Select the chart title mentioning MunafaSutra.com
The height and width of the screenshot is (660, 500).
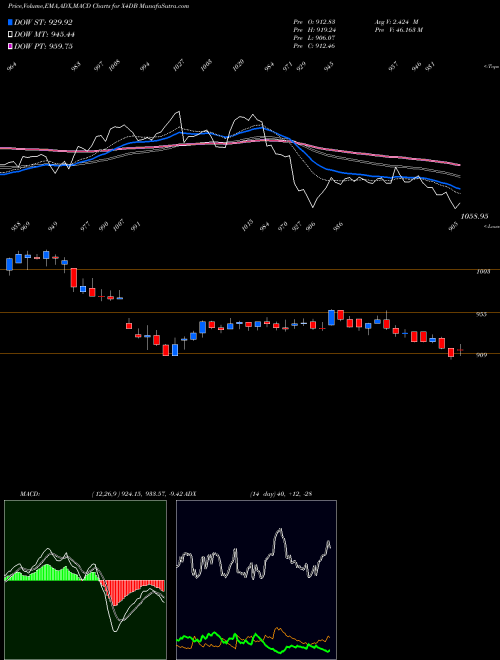coord(99,6)
